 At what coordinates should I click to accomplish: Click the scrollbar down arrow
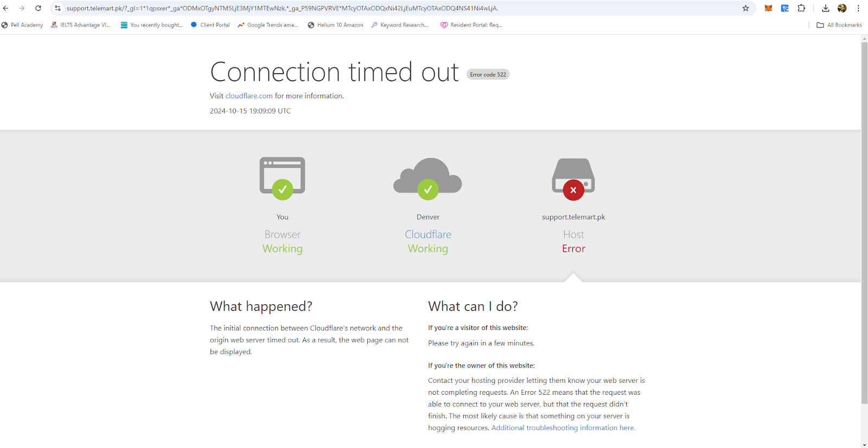click(864, 444)
